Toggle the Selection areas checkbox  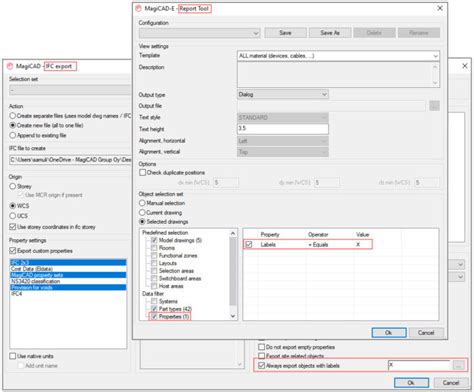point(154,271)
